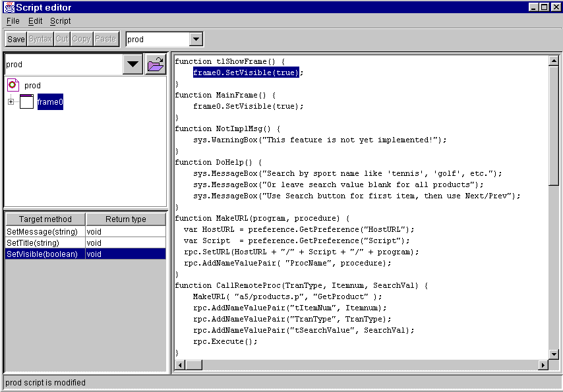563x392 pixels.
Task: Open the prod dropdown in toolbar
Action: (196, 40)
